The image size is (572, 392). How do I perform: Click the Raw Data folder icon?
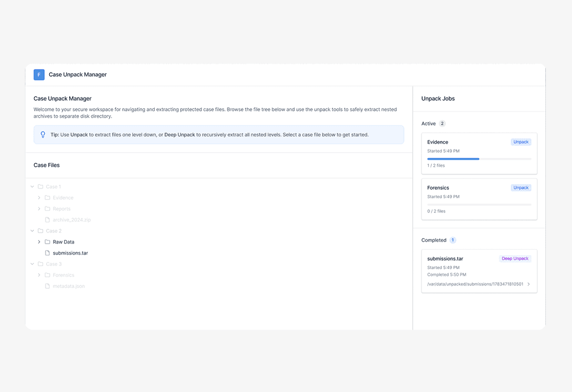(x=47, y=242)
